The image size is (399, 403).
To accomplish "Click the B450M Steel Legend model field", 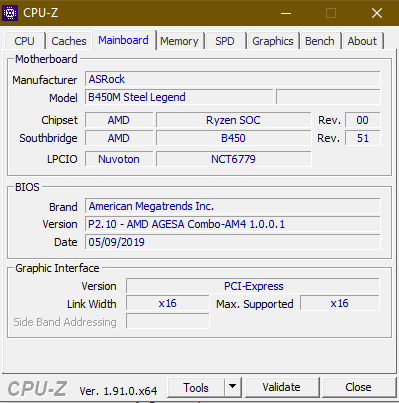I will [x=179, y=97].
